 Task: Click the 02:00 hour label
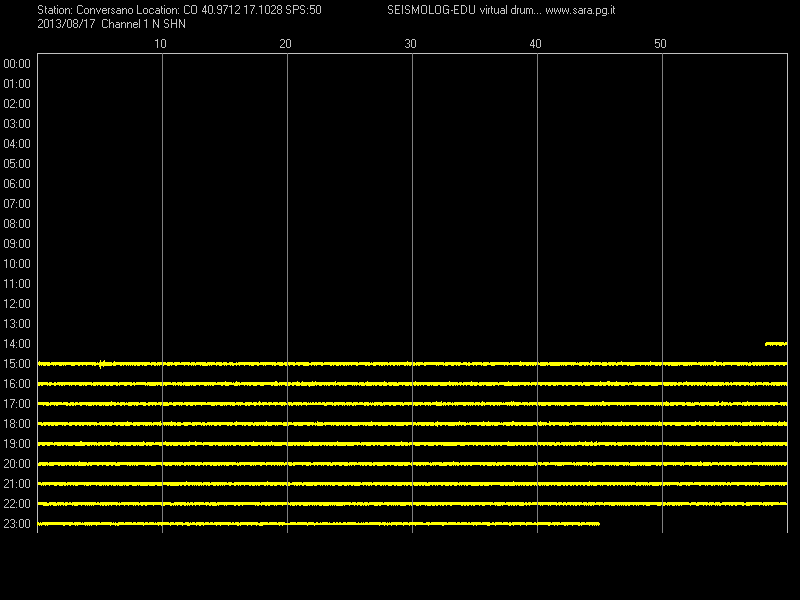coord(17,104)
